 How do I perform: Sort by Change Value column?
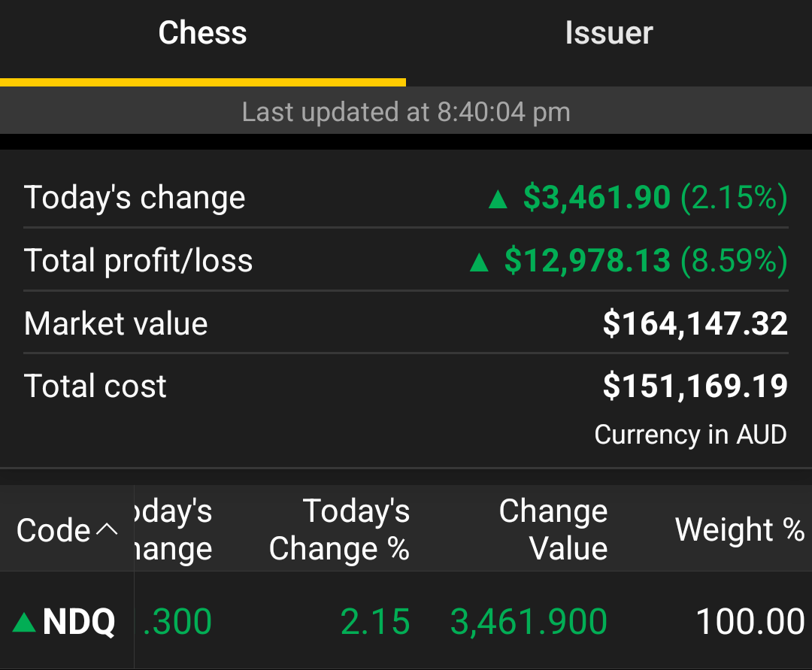pos(553,529)
